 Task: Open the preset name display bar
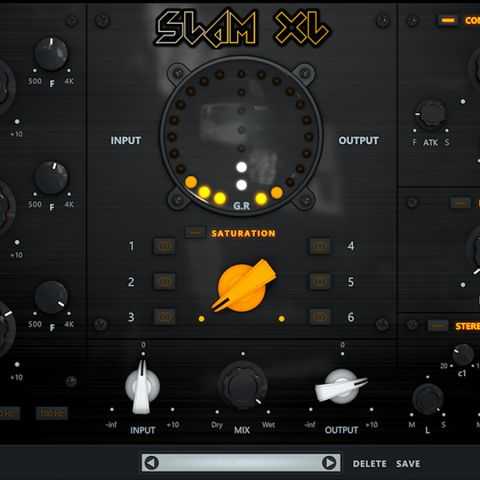[x=241, y=463]
